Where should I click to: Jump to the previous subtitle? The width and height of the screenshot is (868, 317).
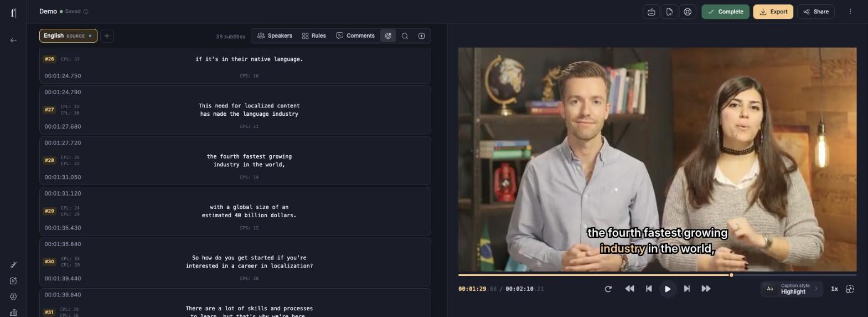tap(649, 289)
